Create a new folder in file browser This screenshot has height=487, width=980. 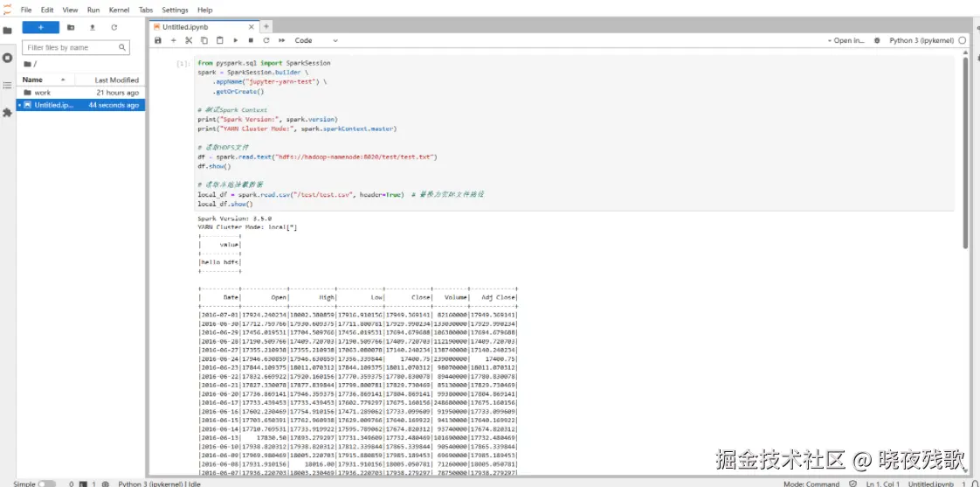71,28
